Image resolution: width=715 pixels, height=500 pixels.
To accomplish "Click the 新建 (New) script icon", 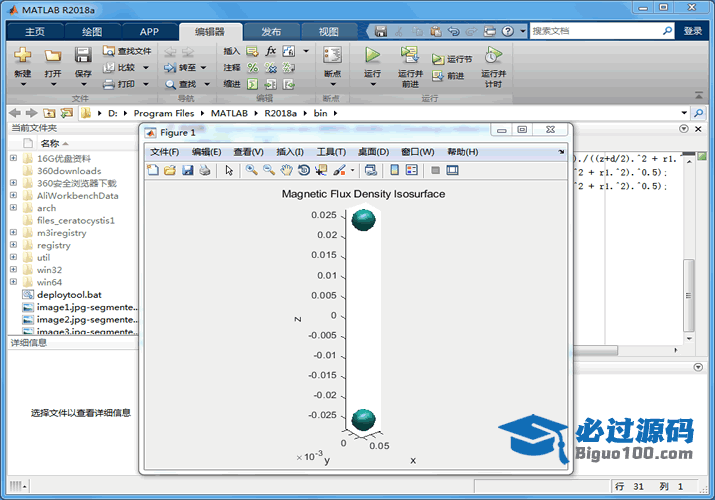I will coord(22,55).
